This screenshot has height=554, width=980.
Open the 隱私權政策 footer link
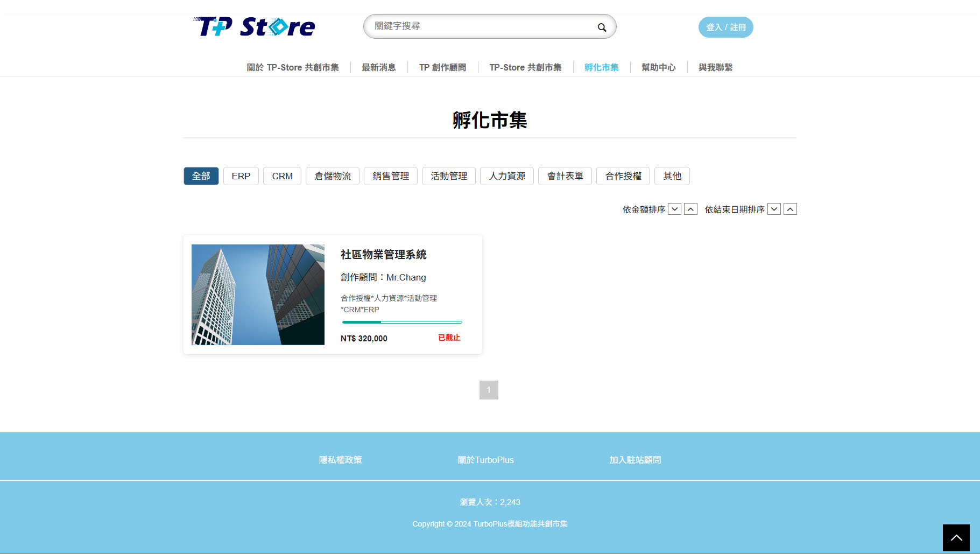tap(340, 460)
